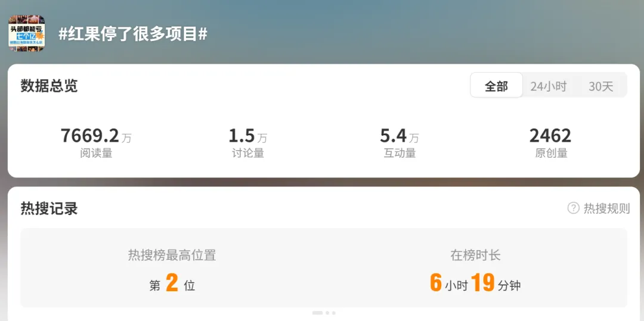This screenshot has height=321, width=644.
Task: Open the 热搜规则 link
Action: click(606, 208)
